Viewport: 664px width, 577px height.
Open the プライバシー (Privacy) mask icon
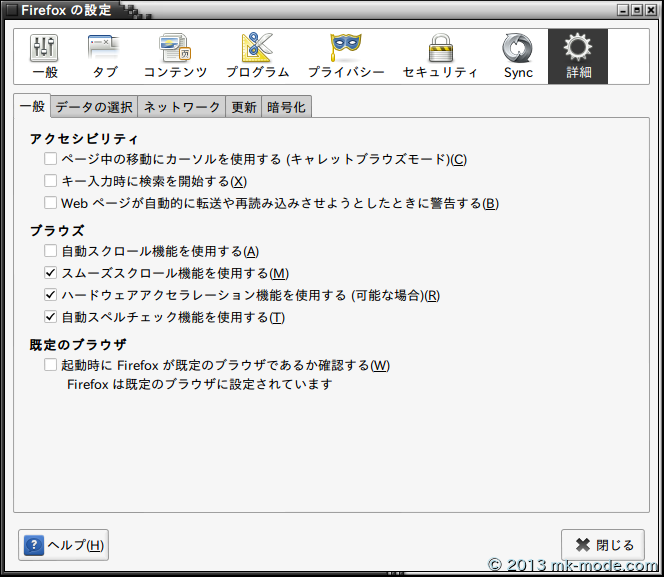tap(345, 56)
